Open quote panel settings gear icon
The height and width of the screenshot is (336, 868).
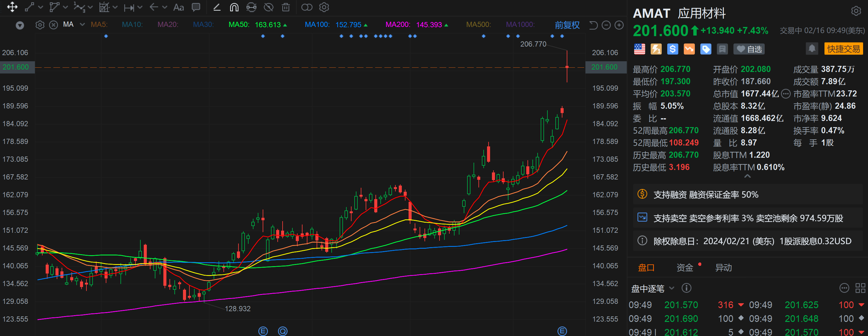(x=855, y=11)
